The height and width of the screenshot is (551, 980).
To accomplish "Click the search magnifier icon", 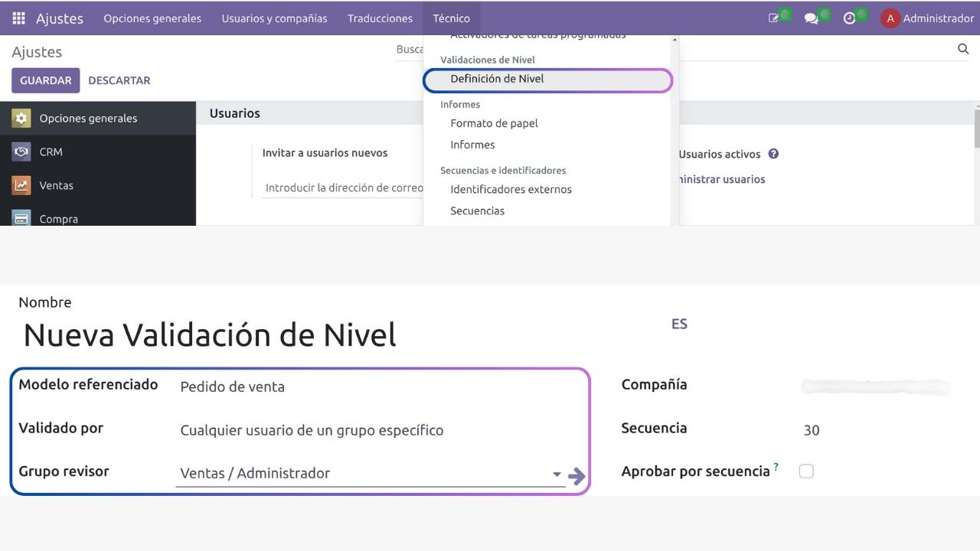I will pos(963,49).
